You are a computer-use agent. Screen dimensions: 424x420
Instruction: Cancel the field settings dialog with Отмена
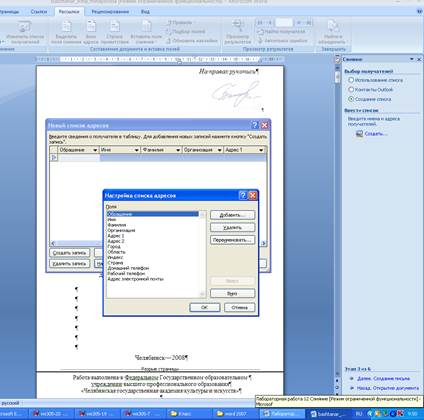239,307
